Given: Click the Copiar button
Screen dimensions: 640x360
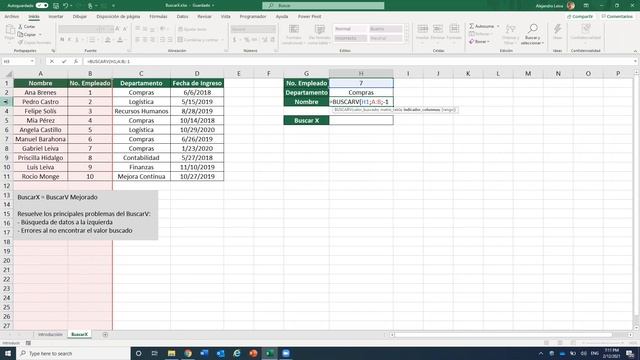Looking at the screenshot, I should click(27, 35).
